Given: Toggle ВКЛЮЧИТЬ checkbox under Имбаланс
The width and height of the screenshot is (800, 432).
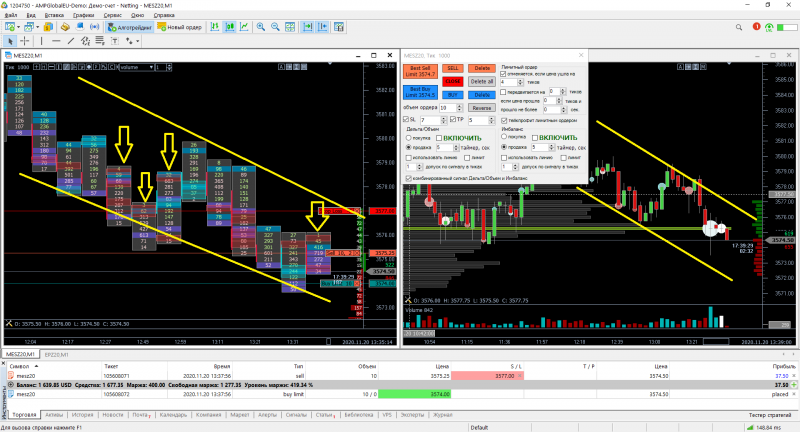Looking at the screenshot, I should 535,138.
